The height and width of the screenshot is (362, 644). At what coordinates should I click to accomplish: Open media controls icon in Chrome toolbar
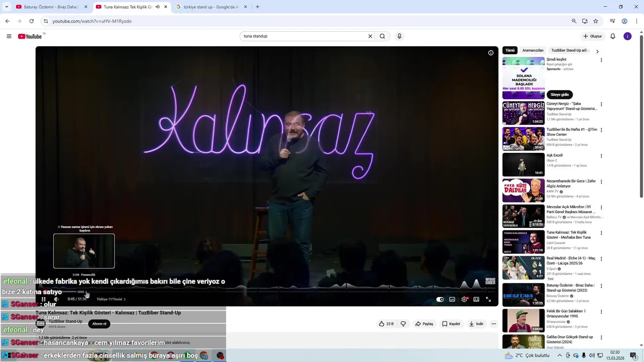612,21
